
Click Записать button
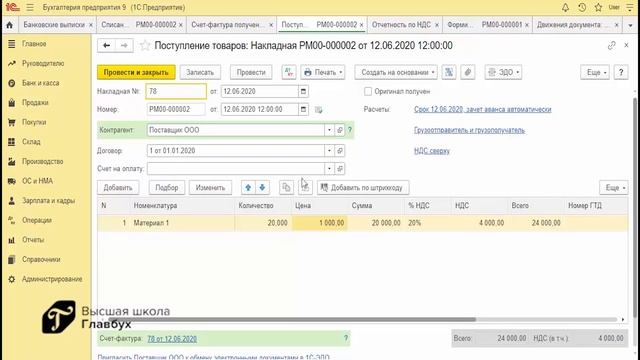point(200,72)
